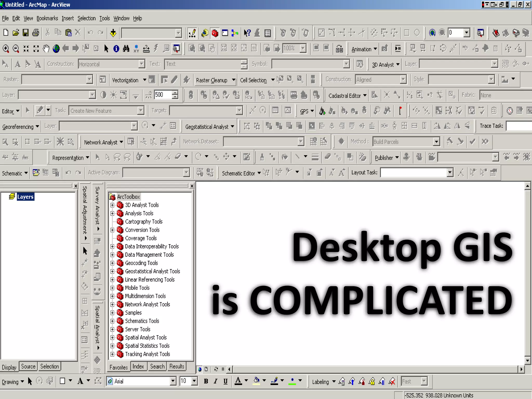Open the Georeferencing menu dropdown

pos(20,127)
